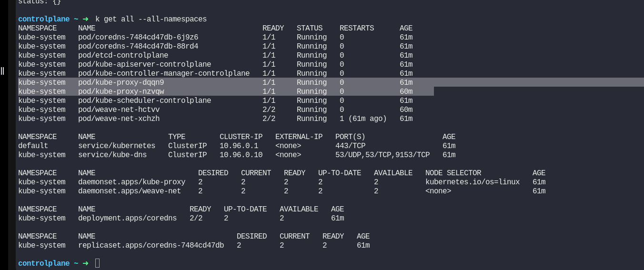The height and width of the screenshot is (270, 644).
Task: Click the CLUSTER-IP column header
Action: coord(241,137)
